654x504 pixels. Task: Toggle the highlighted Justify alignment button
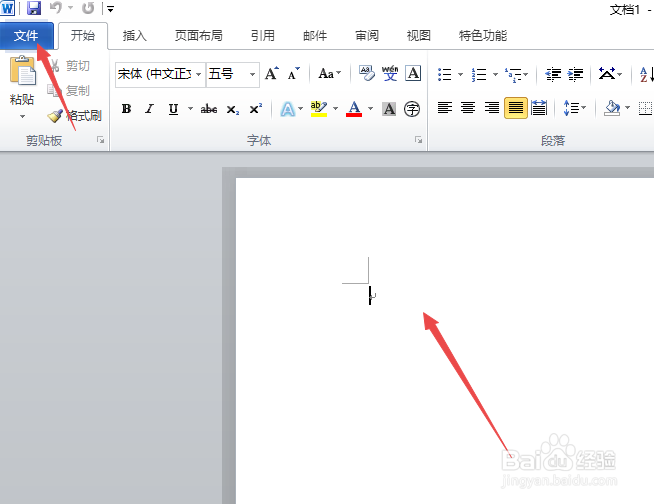point(516,108)
